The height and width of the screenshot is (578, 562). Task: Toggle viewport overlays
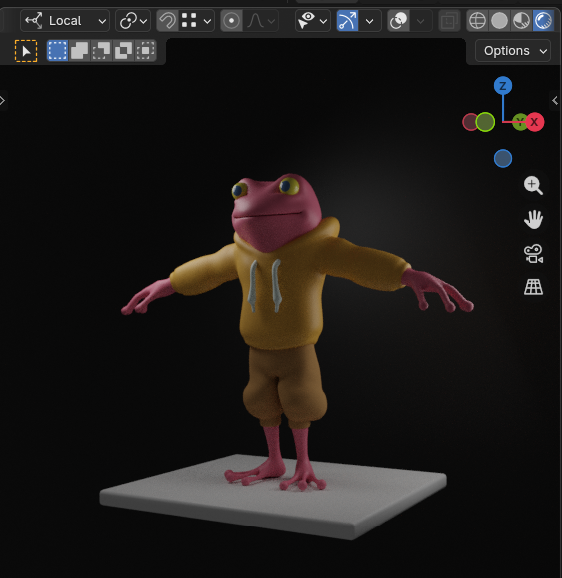[398, 21]
